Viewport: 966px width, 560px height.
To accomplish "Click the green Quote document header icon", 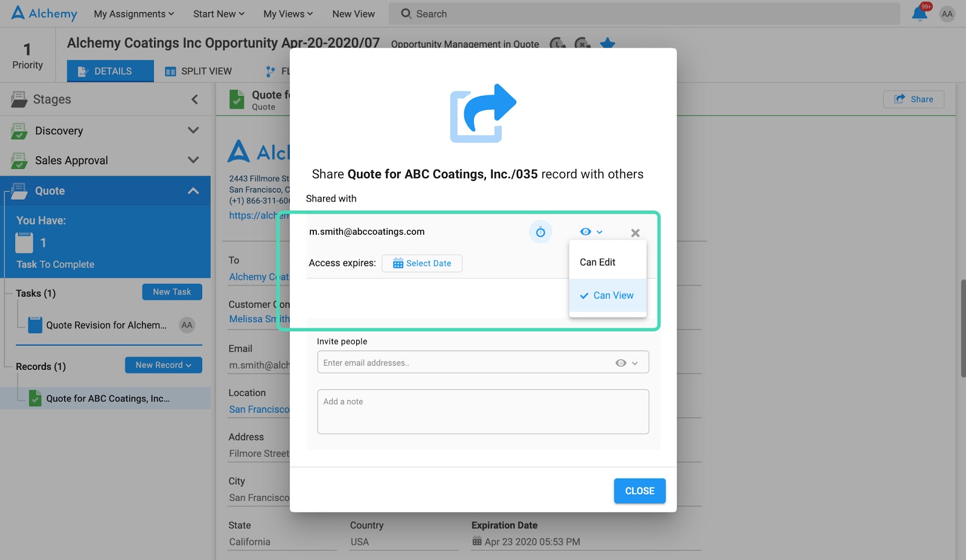I will coord(237,100).
